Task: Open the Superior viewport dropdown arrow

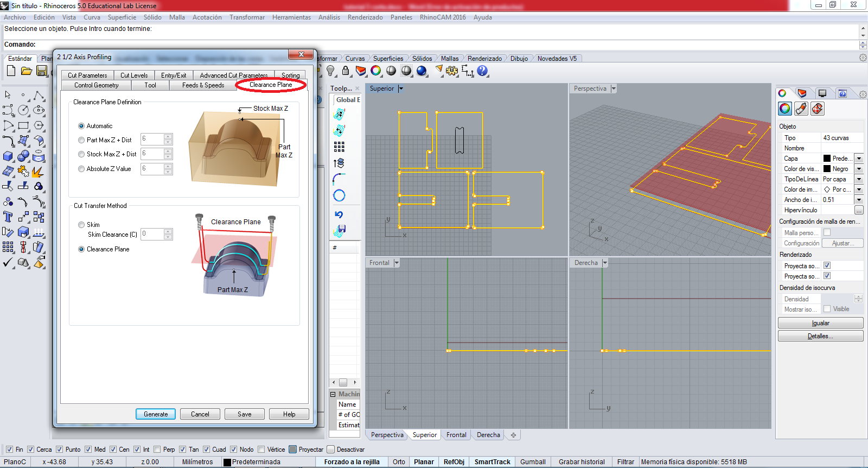Action: click(401, 88)
